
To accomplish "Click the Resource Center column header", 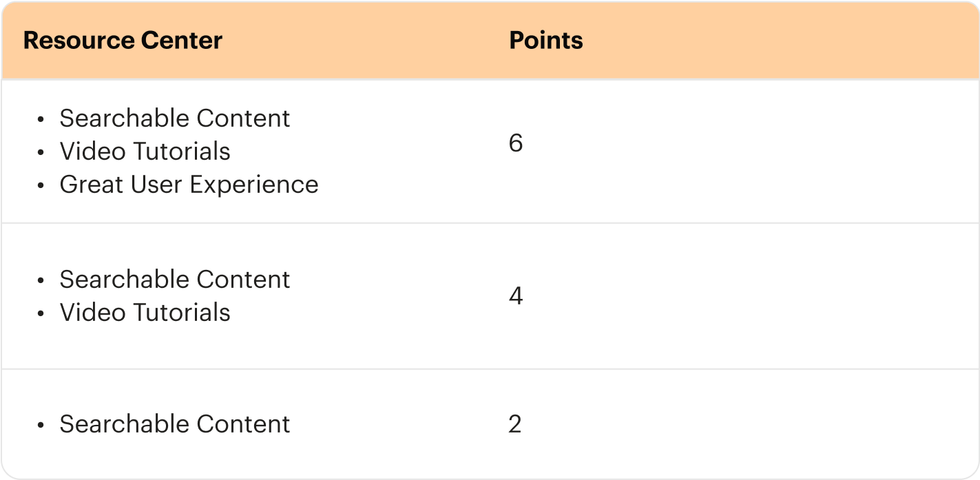I will (x=123, y=41).
